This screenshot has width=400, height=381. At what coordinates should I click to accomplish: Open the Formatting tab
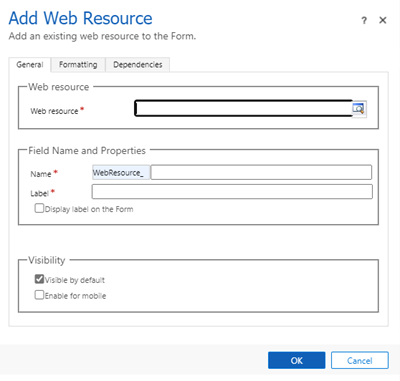point(78,64)
